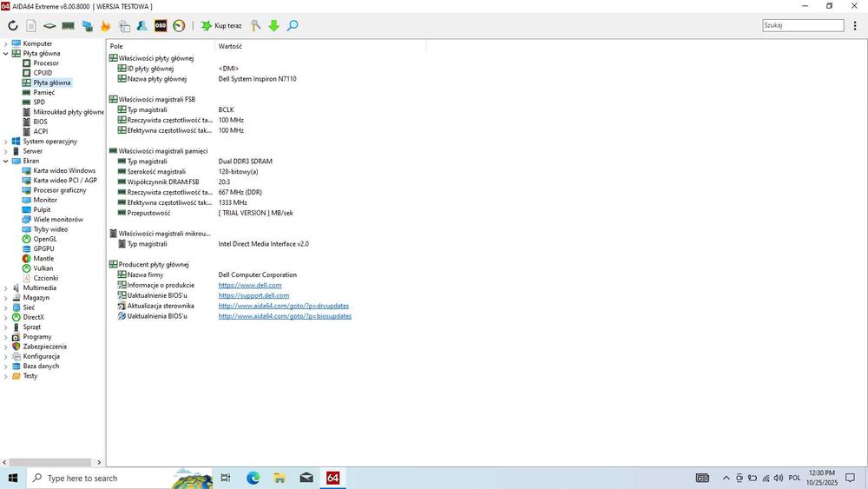
Task: Click the memory module toolbar icon
Action: (x=68, y=25)
